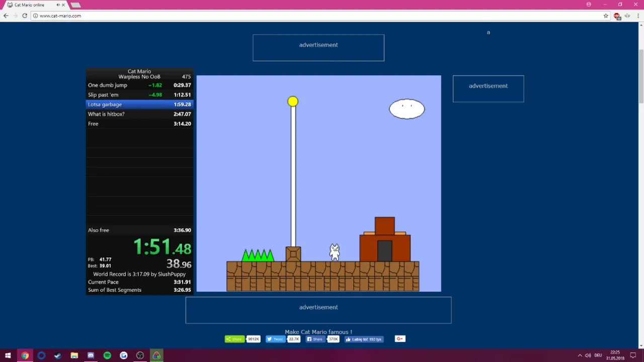The image size is (644, 362).
Task: Open Steam from the taskbar
Action: [58, 355]
